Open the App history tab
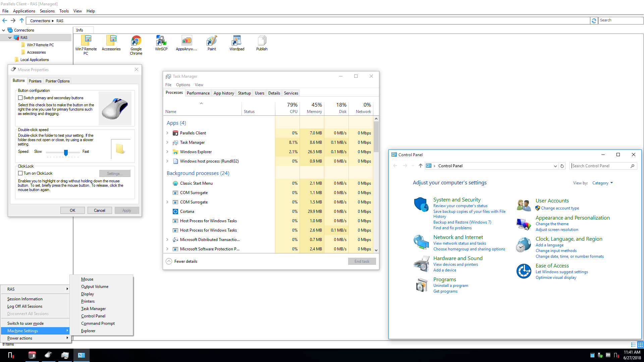 tap(224, 93)
